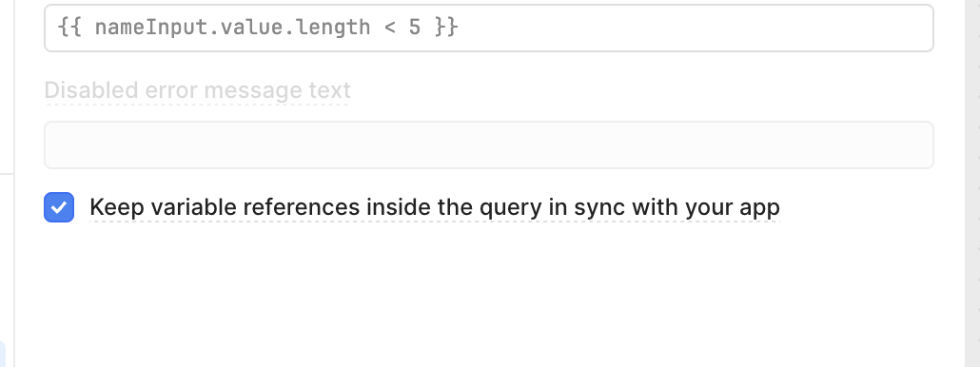Click the 'Disabled error message text' label

point(198,90)
